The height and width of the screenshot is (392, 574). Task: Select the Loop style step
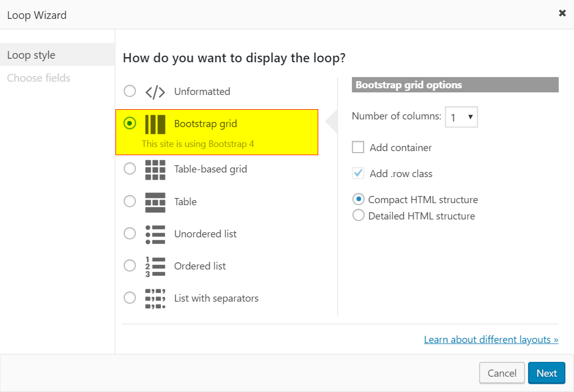30,55
